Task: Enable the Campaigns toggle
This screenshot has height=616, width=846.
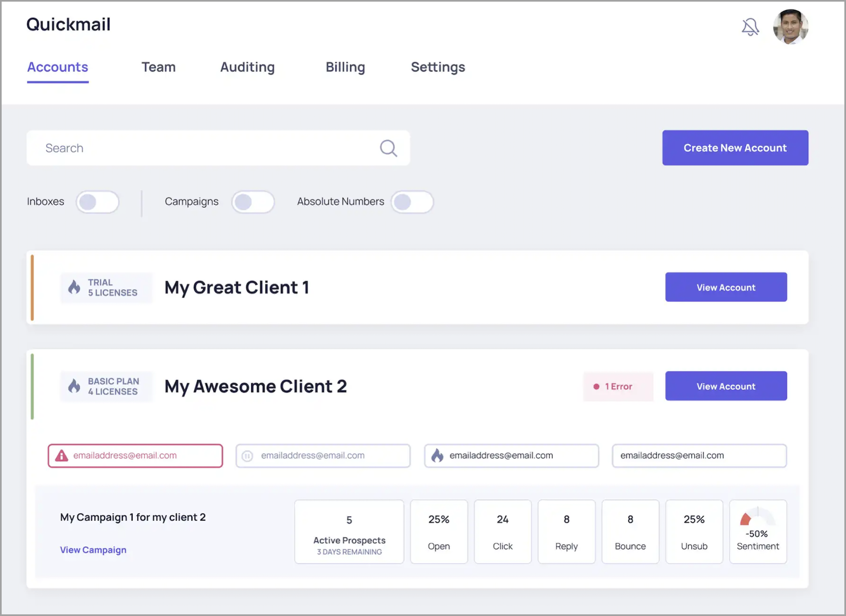Action: point(253,202)
